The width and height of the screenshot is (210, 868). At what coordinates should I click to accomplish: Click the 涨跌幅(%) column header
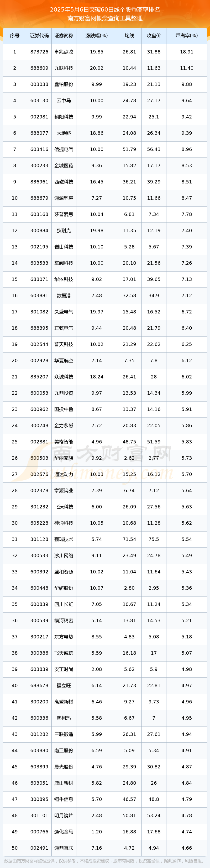97,36
